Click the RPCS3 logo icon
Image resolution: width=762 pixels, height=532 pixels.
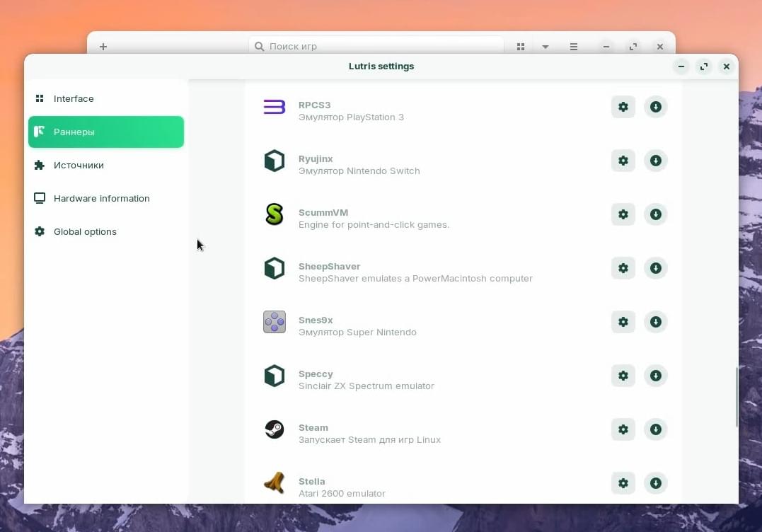274,107
